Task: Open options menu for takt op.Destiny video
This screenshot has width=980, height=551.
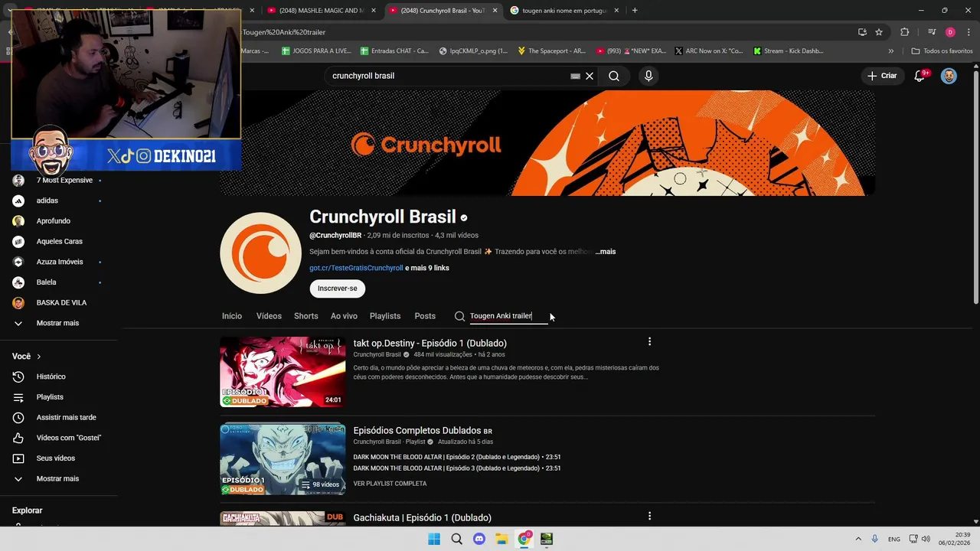Action: pos(649,342)
